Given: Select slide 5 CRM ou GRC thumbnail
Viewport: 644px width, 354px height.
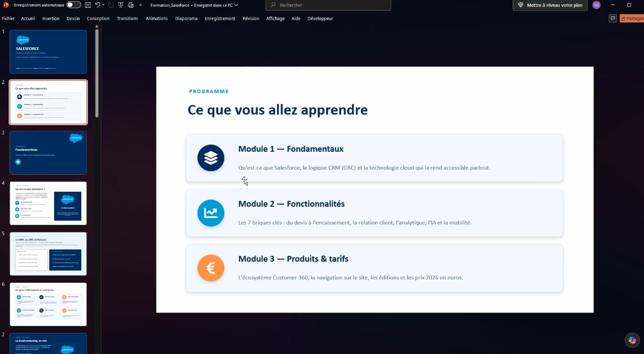Looking at the screenshot, I should coord(48,254).
